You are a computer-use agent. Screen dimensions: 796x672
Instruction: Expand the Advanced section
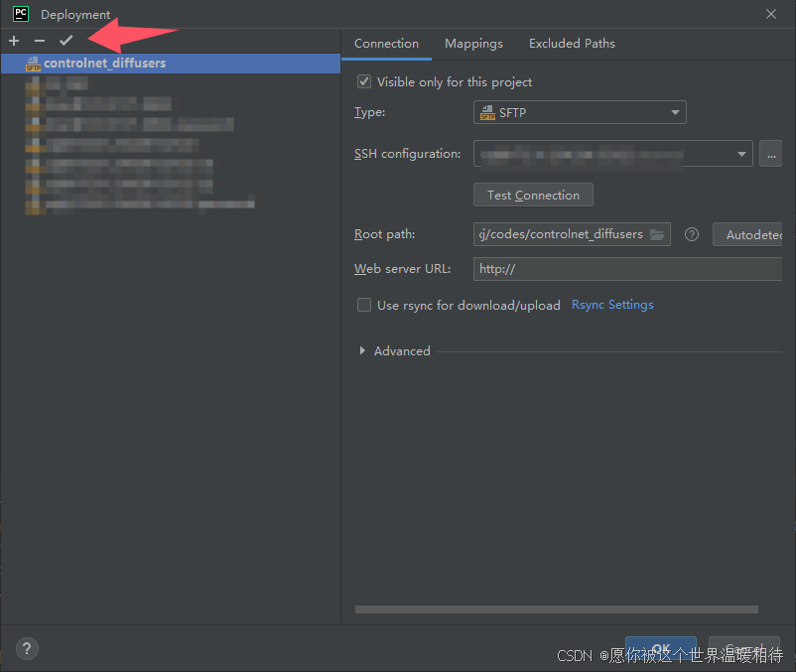click(x=362, y=350)
